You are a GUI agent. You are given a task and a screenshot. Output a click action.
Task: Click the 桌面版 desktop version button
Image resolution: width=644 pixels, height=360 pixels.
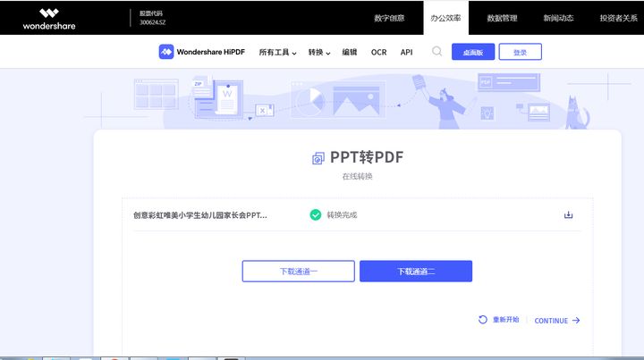(472, 53)
